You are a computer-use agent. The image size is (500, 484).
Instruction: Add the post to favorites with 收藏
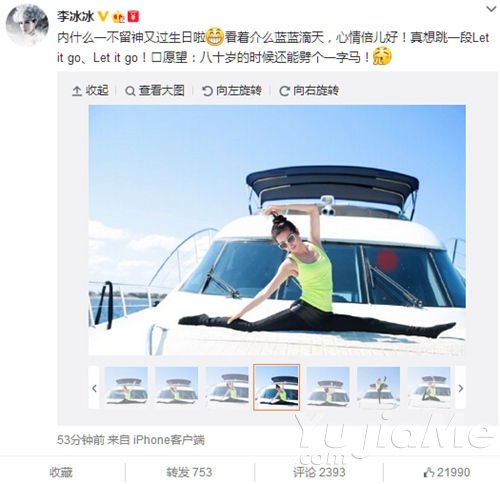(61, 472)
